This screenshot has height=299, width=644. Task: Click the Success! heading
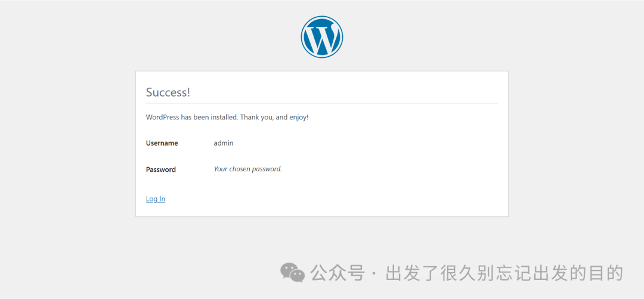point(168,93)
